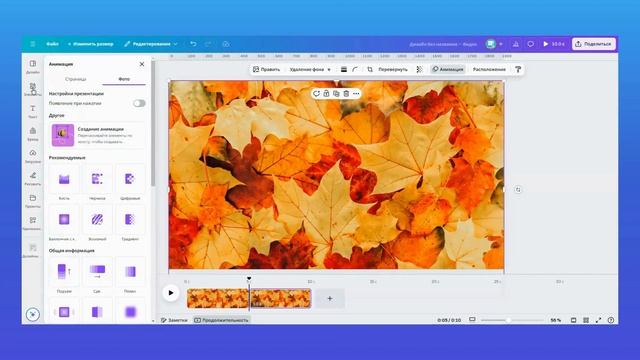Expand arrow next to the avatar

[x=501, y=44]
